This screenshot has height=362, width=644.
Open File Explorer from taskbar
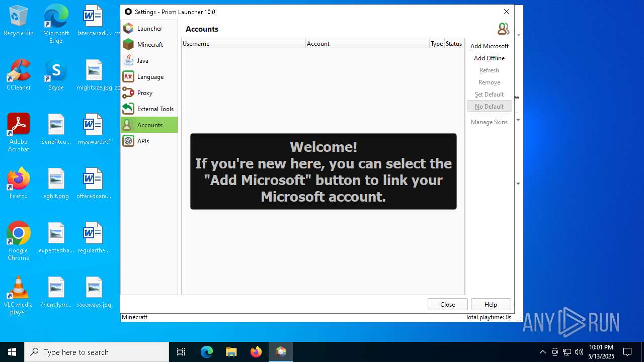[231, 352]
